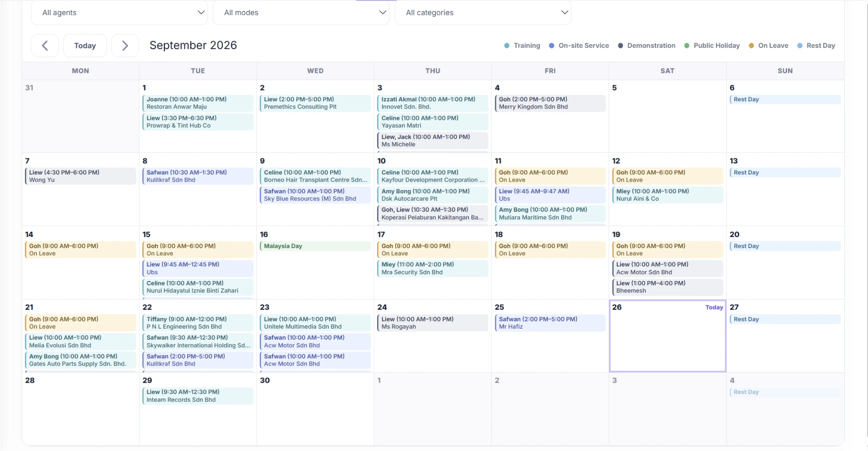Click the September 2026 month title

tap(193, 45)
